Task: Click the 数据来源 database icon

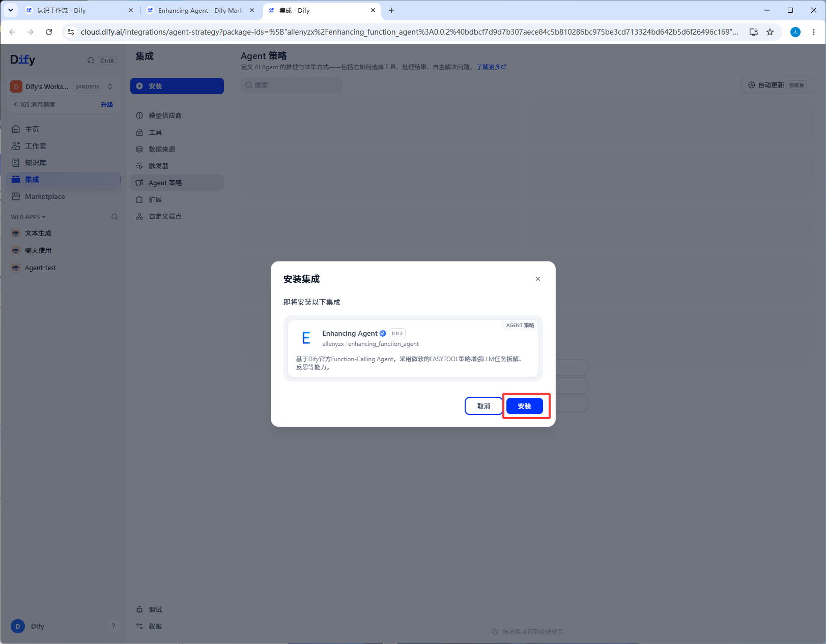Action: (x=139, y=149)
